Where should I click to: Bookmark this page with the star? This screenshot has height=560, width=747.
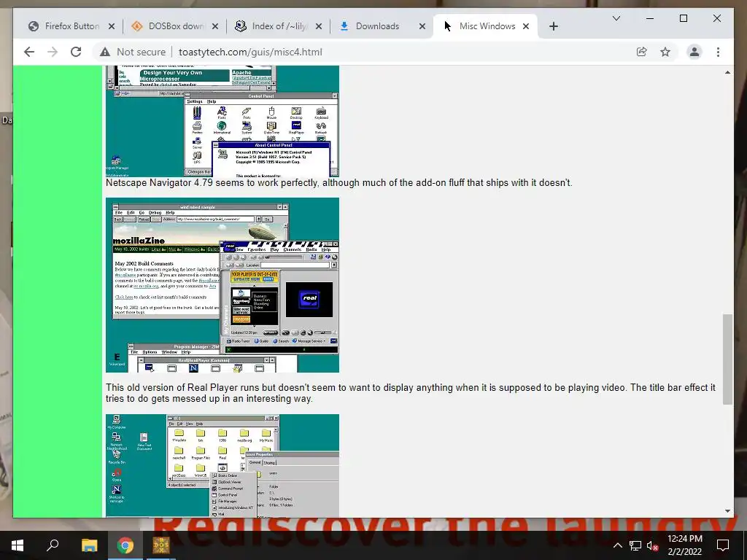[665, 52]
